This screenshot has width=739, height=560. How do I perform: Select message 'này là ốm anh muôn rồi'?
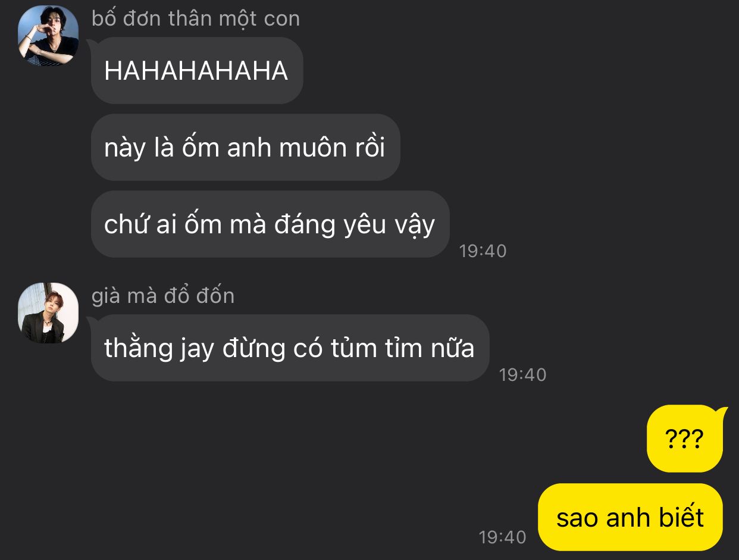pyautogui.click(x=245, y=148)
